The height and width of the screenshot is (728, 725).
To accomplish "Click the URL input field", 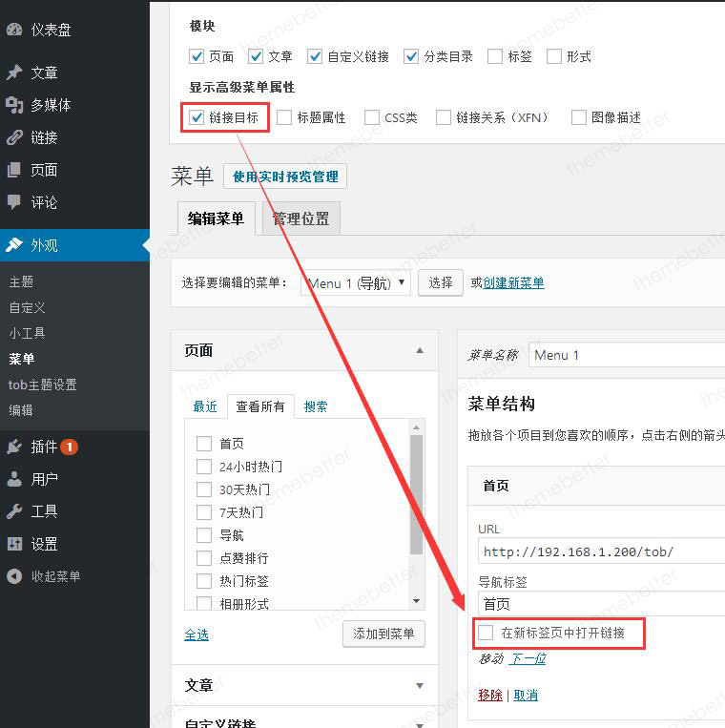I will [x=601, y=551].
